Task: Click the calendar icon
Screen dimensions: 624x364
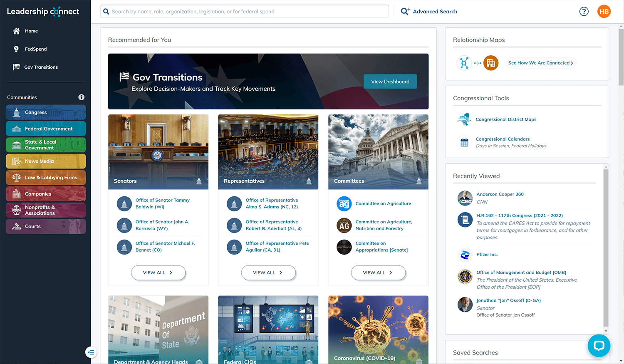Action: pos(464,142)
